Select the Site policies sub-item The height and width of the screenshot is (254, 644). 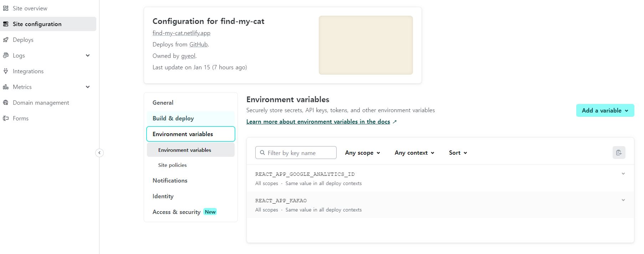[x=173, y=165]
